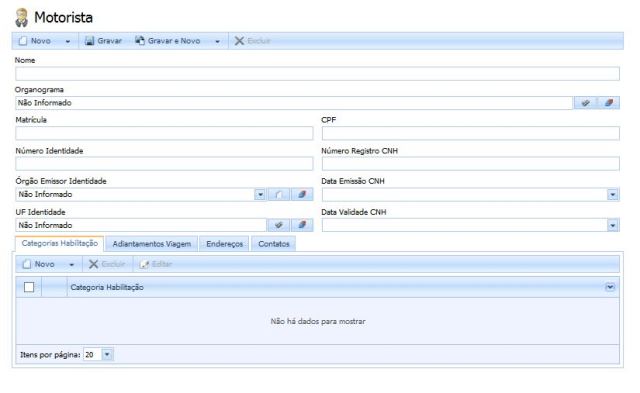The width and height of the screenshot is (640, 393).
Task: Click the UF Identidade eraser clear icon
Action: (x=302, y=225)
